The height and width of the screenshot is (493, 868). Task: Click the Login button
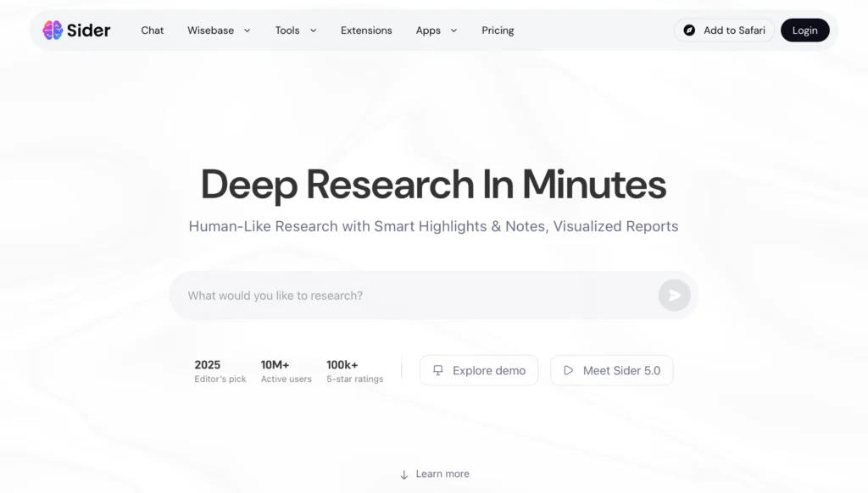(x=805, y=30)
